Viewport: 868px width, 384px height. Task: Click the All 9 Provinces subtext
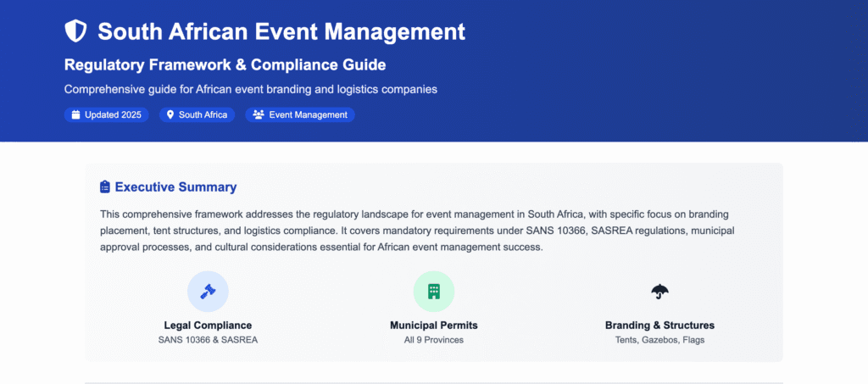click(x=434, y=340)
